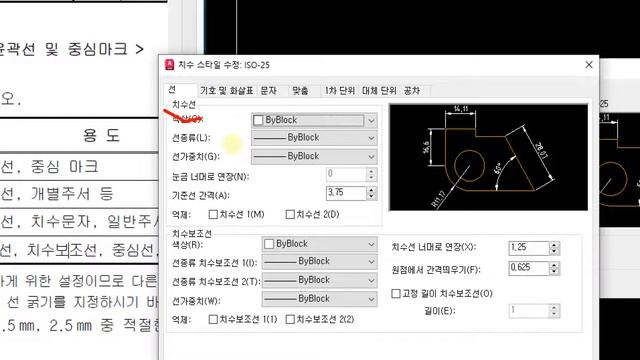Click the AutoCAD icon in dialog title bar
The height and width of the screenshot is (360, 640).
169,65
